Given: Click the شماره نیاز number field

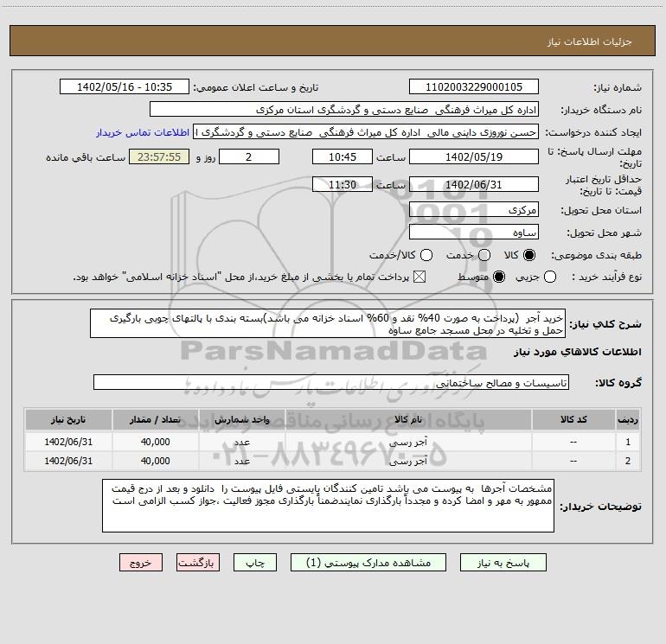Looking at the screenshot, I should click(x=474, y=87).
